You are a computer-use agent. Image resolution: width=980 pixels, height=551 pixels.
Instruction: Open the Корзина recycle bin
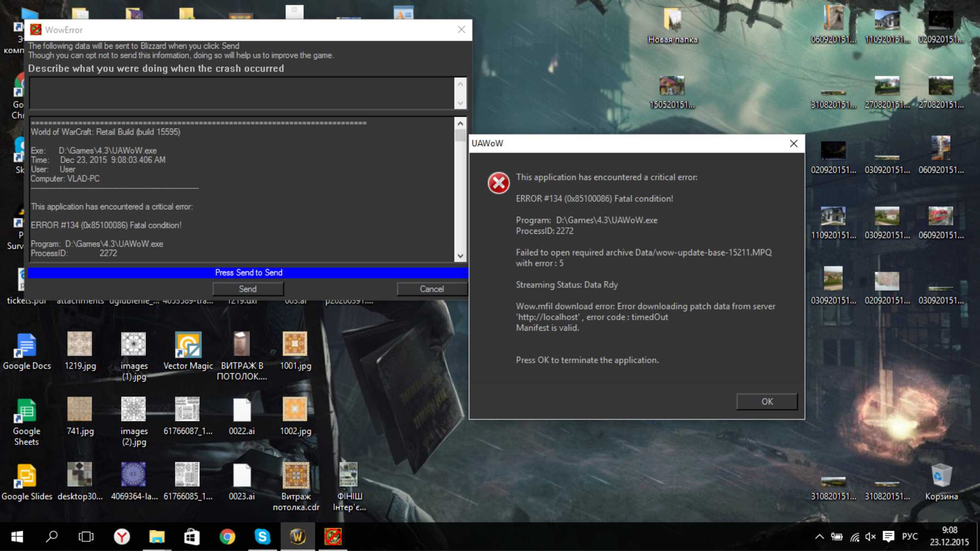pyautogui.click(x=941, y=481)
